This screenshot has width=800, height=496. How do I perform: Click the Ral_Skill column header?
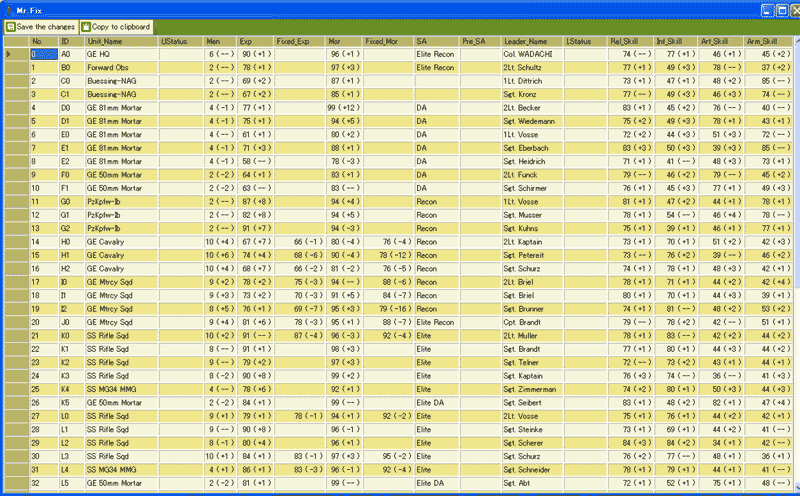631,41
